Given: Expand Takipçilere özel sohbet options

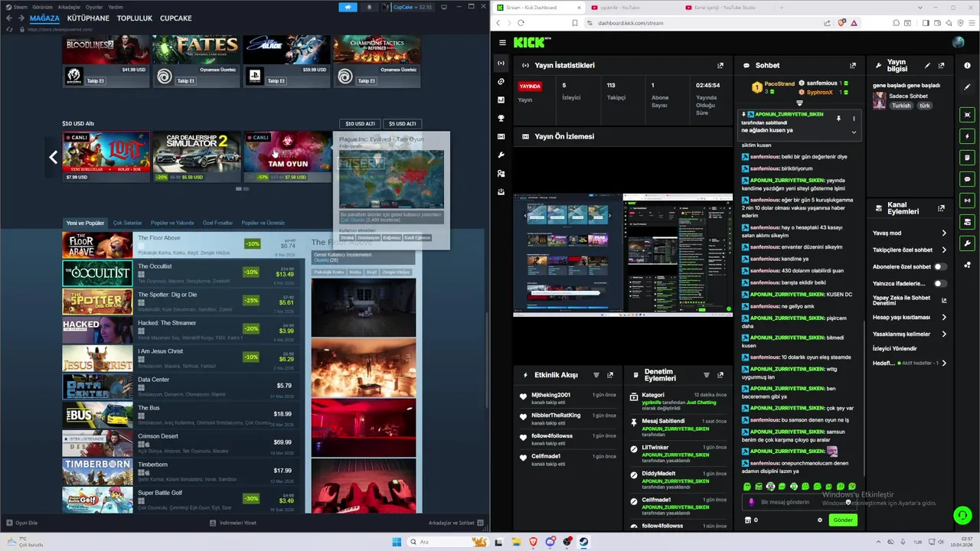Looking at the screenshot, I should [943, 250].
